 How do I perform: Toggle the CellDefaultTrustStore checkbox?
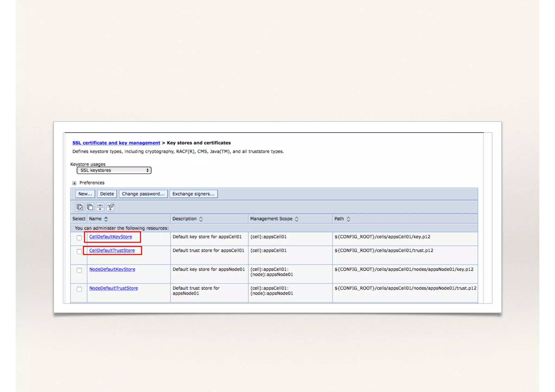point(79,251)
